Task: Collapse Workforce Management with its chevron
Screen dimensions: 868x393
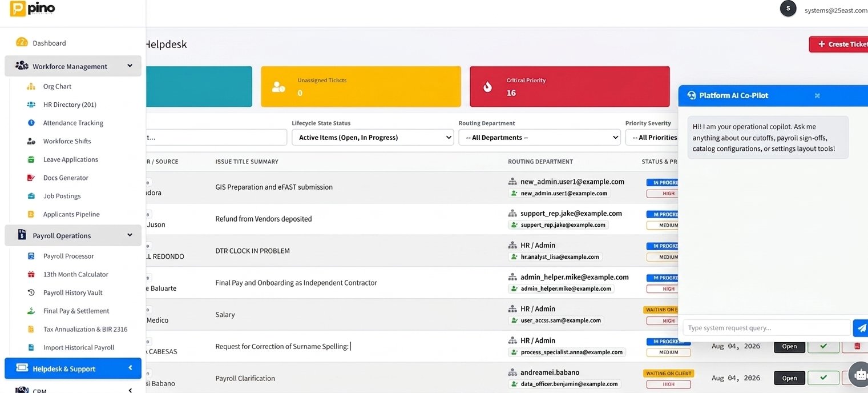Action: point(130,66)
